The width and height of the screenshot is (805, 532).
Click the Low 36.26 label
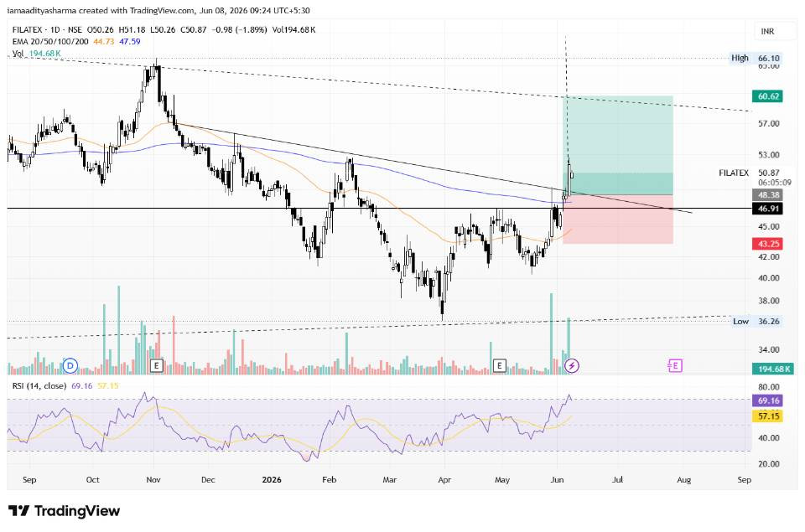[756, 321]
